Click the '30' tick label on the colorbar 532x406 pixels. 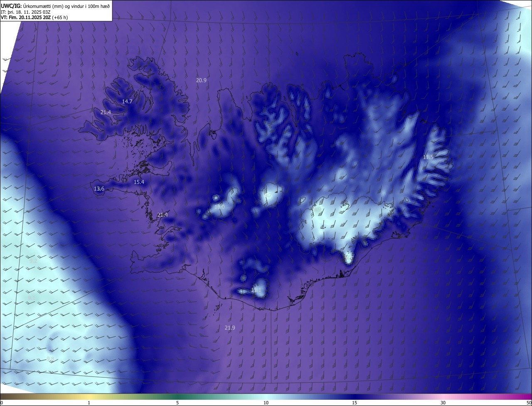(443, 403)
